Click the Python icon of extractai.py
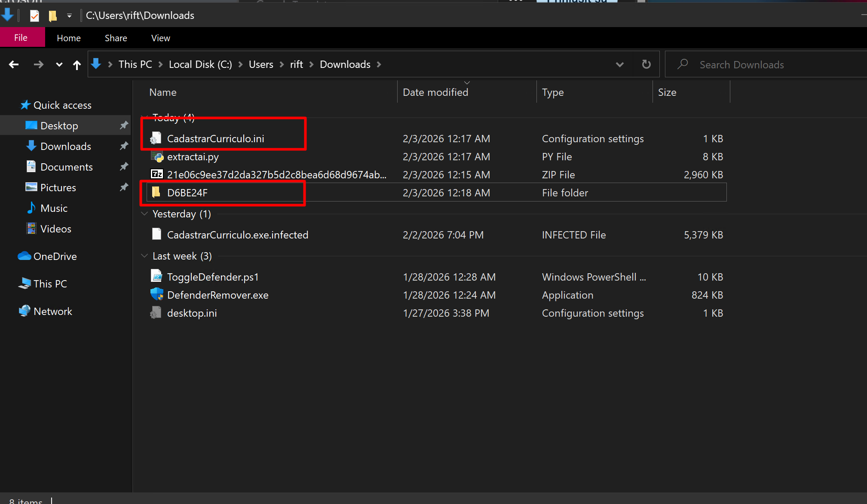This screenshot has width=867, height=504. tap(157, 157)
